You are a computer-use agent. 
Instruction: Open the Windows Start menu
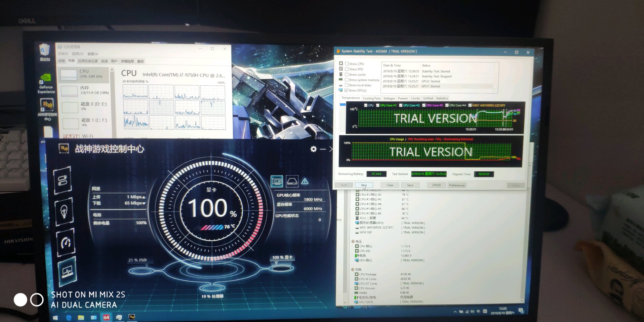coord(55,318)
